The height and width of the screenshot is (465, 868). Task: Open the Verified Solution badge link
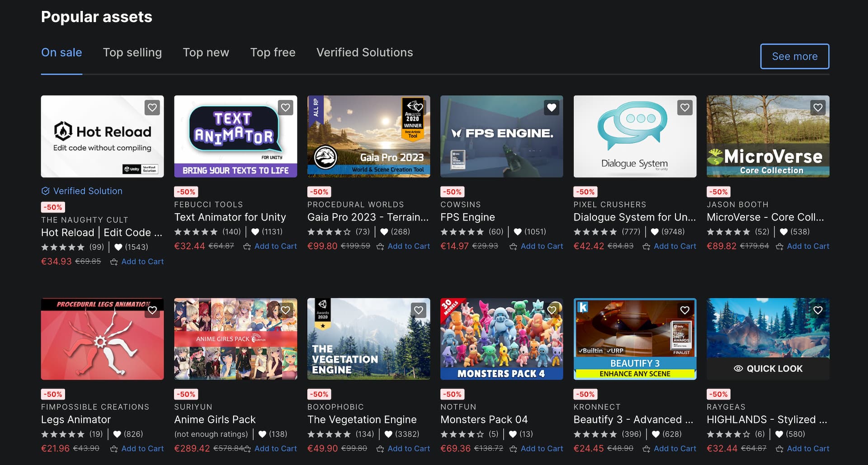pos(82,191)
